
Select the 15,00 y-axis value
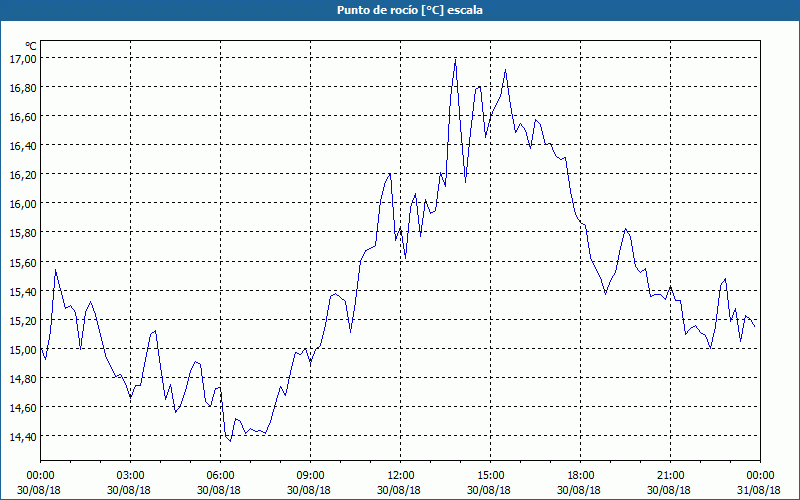tap(23, 349)
